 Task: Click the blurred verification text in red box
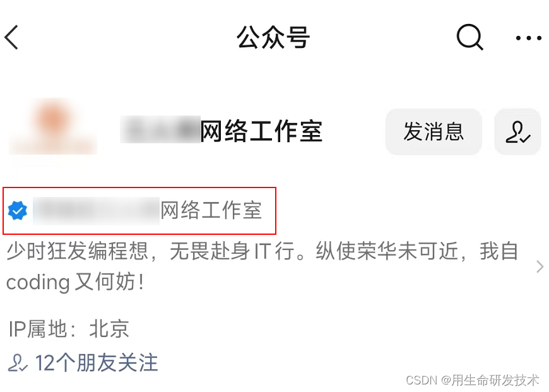97,211
